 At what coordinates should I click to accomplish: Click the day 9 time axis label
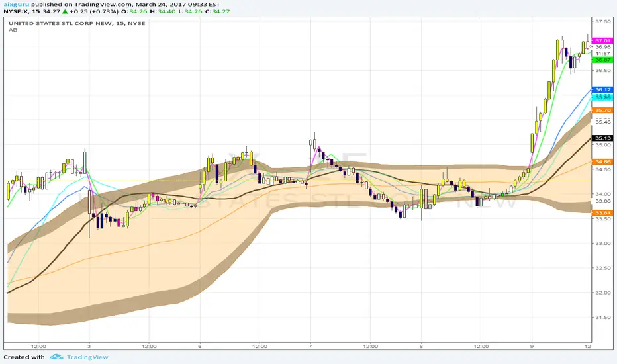coord(532,346)
